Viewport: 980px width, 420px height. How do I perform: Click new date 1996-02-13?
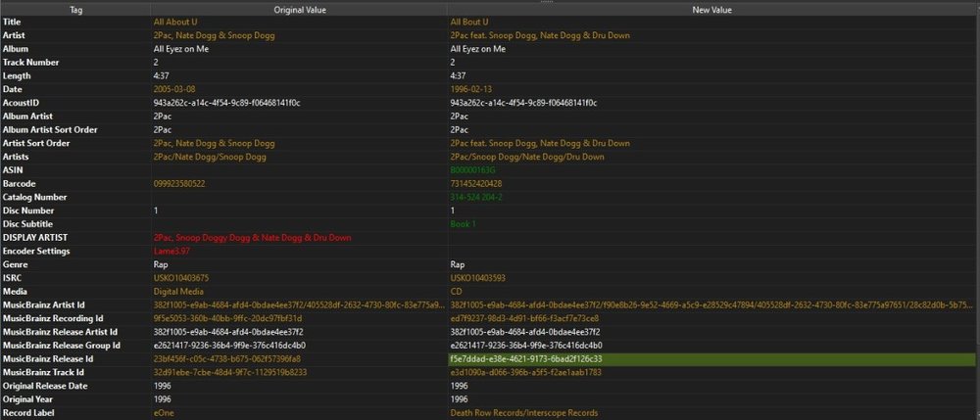(x=471, y=89)
